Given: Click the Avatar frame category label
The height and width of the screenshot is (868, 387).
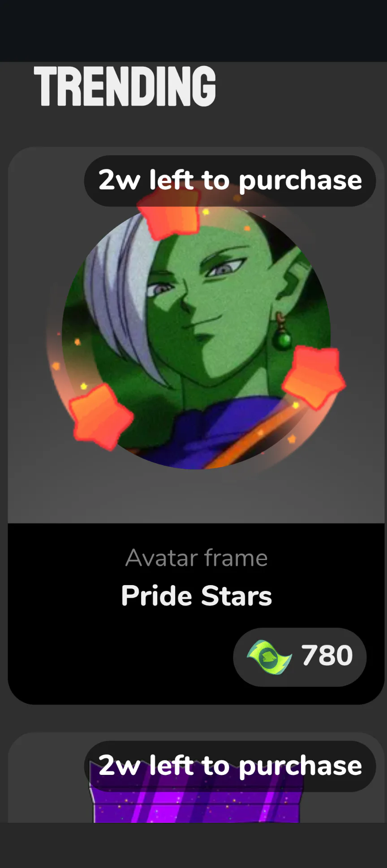Looking at the screenshot, I should tap(196, 558).
